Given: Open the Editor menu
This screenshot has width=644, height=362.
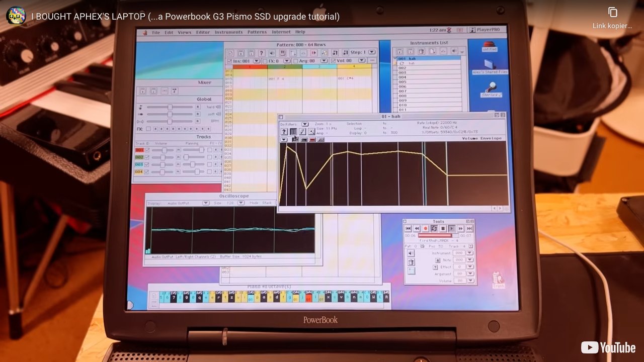Looking at the screenshot, I should click(203, 32).
